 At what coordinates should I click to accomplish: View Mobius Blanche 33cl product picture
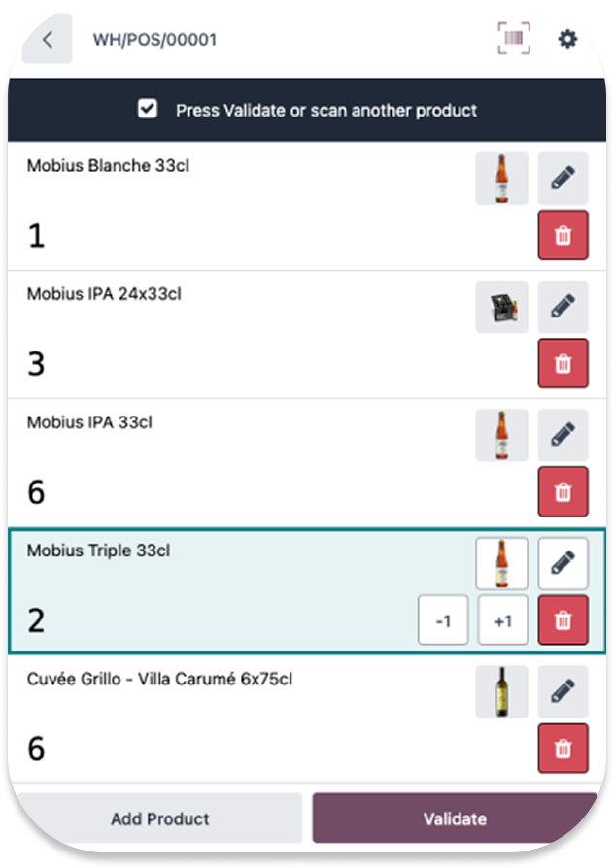click(501, 179)
